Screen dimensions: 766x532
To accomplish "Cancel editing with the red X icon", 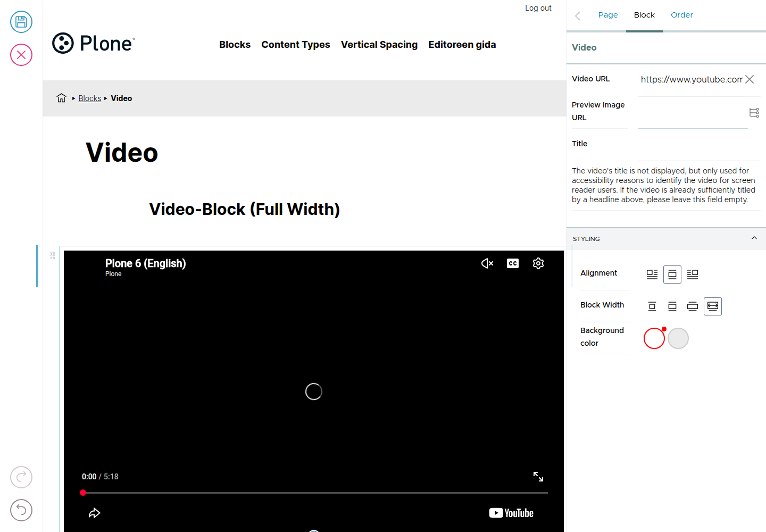I will pyautogui.click(x=21, y=55).
